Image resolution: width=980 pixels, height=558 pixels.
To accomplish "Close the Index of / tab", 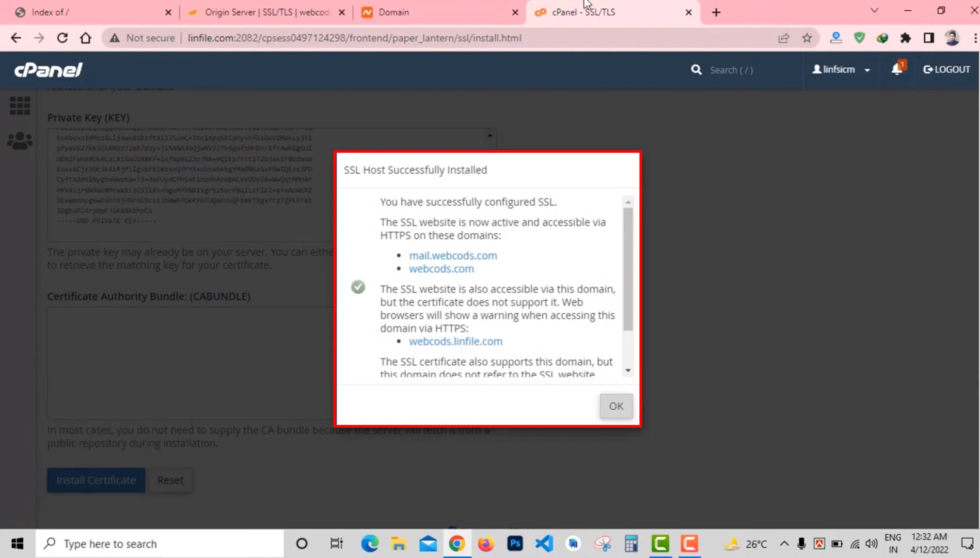I will coord(168,12).
